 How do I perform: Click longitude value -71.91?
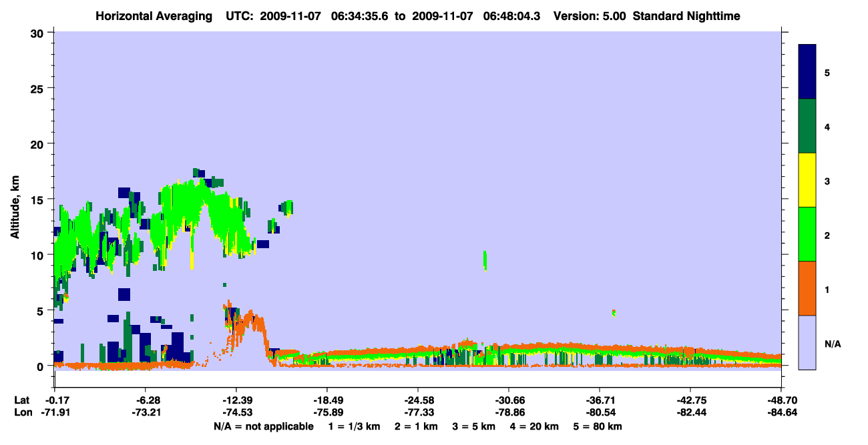(x=54, y=413)
